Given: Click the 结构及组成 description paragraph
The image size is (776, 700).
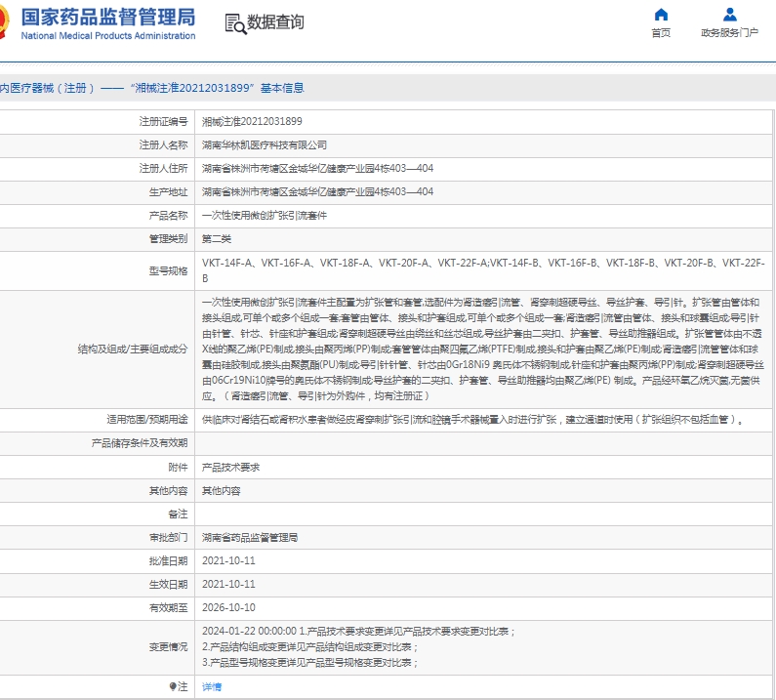Looking at the screenshot, I should click(483, 349).
